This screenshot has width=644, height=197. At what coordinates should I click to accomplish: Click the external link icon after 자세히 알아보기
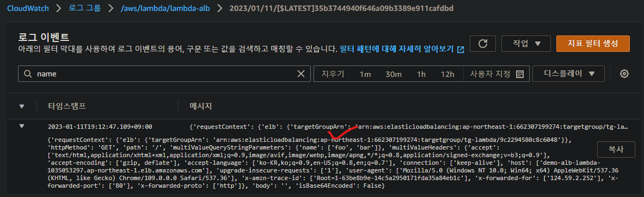(x=461, y=50)
